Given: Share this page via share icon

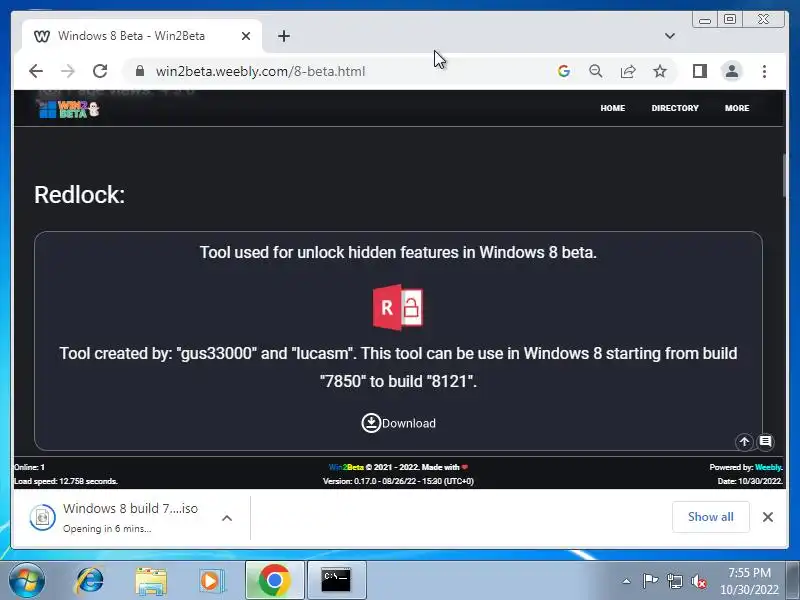Looking at the screenshot, I should pos(628,71).
